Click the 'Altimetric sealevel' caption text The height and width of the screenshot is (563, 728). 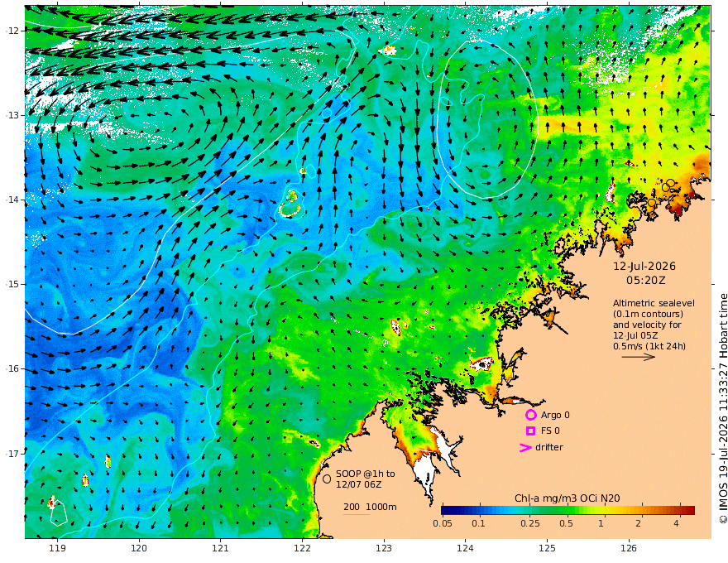click(654, 303)
